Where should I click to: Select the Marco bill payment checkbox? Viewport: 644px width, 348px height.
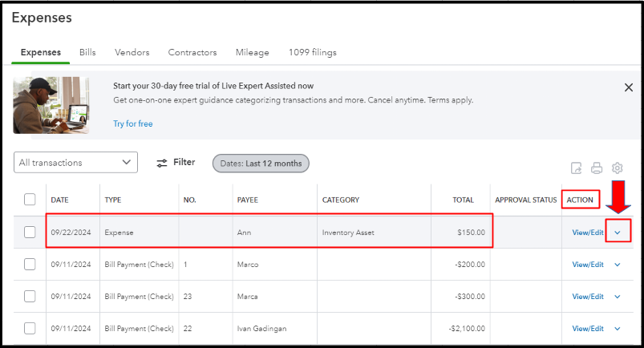click(x=30, y=264)
